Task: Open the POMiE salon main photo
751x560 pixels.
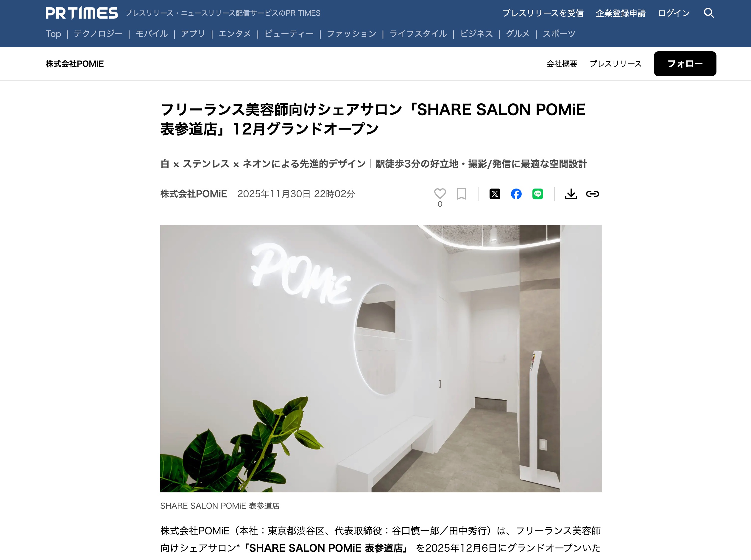Action: pos(381,358)
